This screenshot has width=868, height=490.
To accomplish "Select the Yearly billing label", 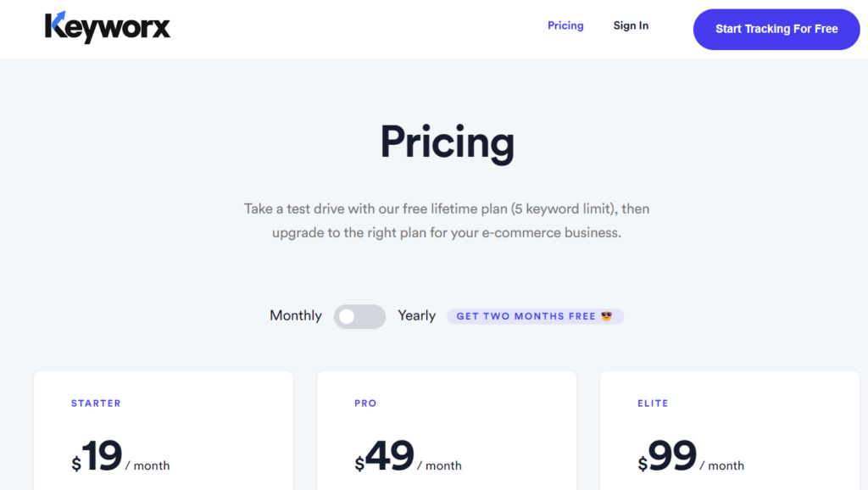I will [417, 315].
